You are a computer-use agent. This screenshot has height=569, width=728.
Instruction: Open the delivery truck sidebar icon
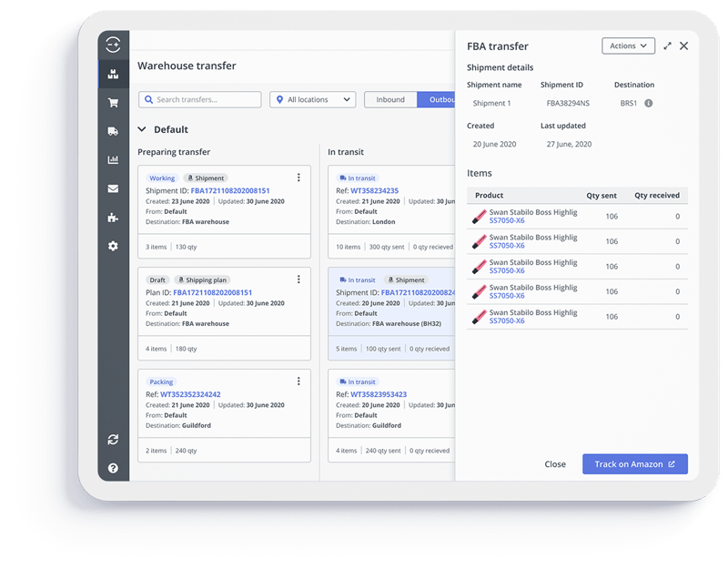113,131
